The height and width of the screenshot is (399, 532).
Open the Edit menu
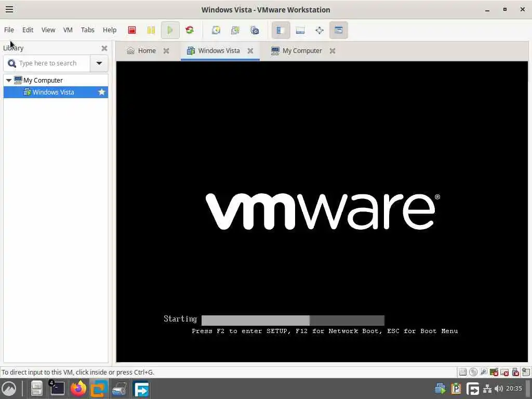(28, 30)
